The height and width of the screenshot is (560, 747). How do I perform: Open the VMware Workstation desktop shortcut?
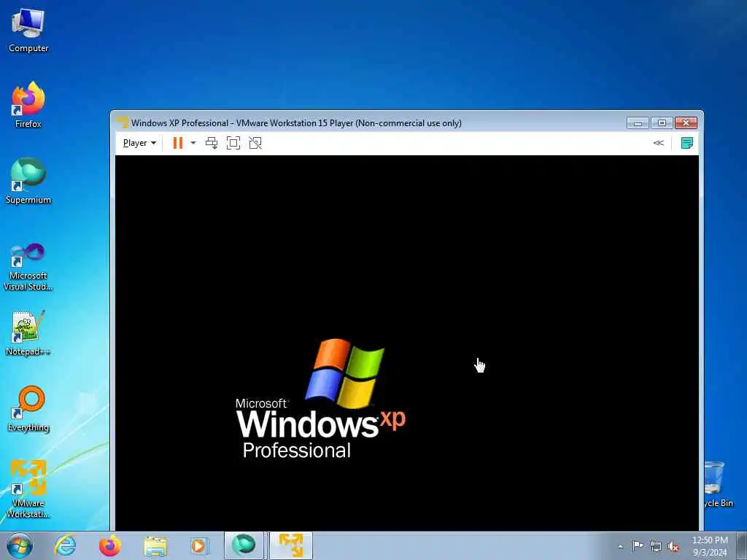coord(28,489)
